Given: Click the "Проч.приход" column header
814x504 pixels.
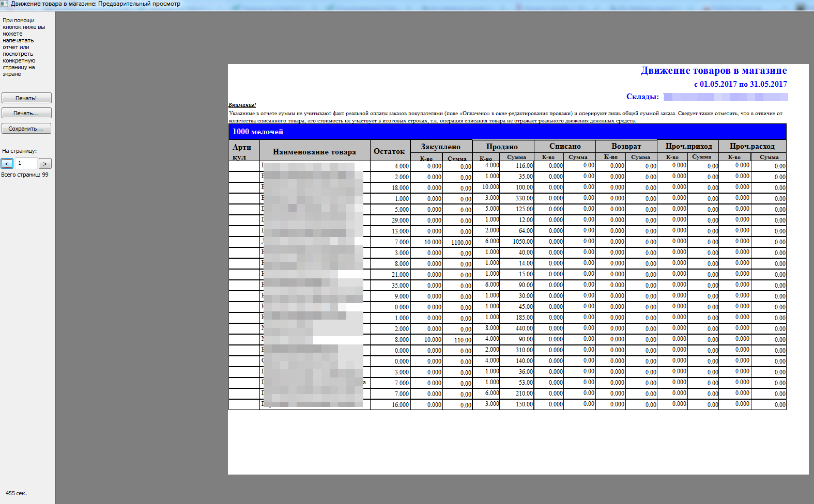Looking at the screenshot, I should click(688, 146).
